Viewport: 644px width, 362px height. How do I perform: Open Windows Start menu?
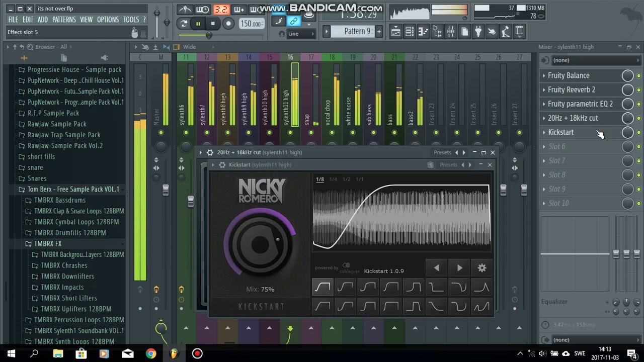(11, 354)
